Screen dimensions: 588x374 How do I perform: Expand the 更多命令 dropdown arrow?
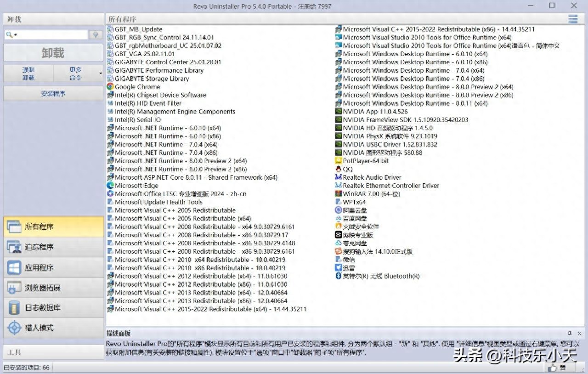pyautogui.click(x=100, y=73)
